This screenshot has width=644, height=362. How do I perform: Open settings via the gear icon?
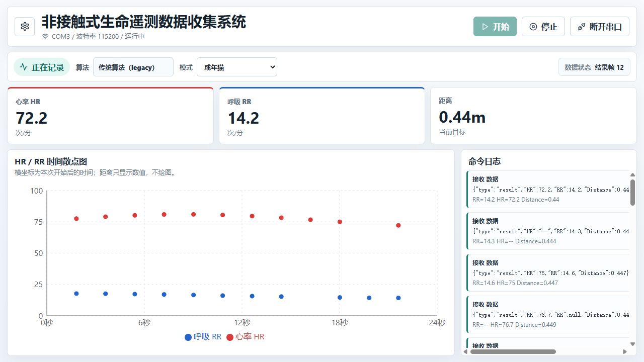point(25,27)
